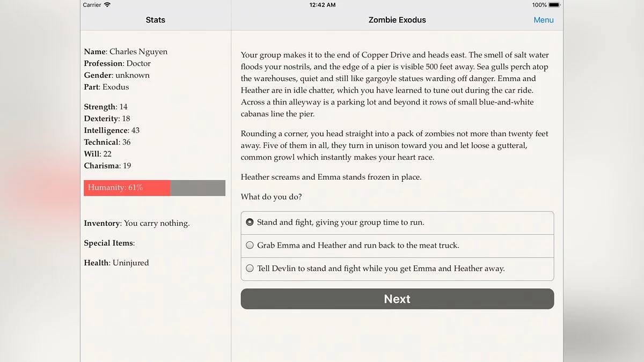Click the Profession: Doctor line
Viewport: 644px width, 362px height.
coord(118,64)
